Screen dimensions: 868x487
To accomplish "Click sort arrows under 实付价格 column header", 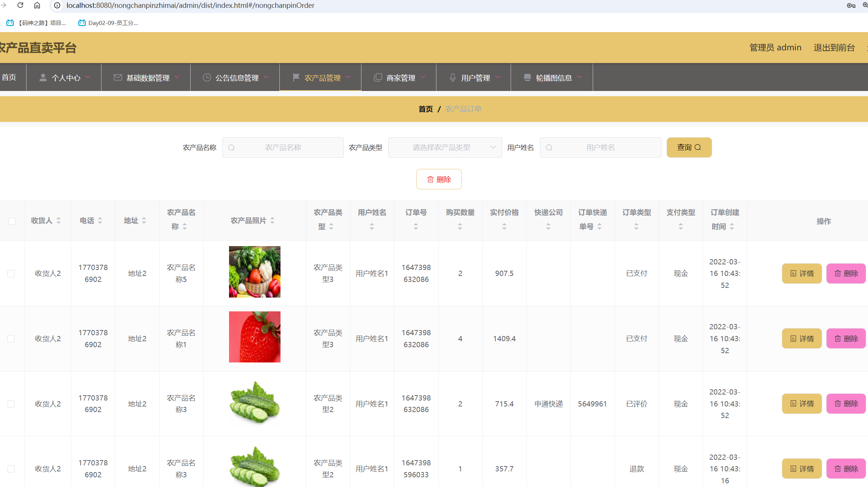I will click(x=504, y=226).
